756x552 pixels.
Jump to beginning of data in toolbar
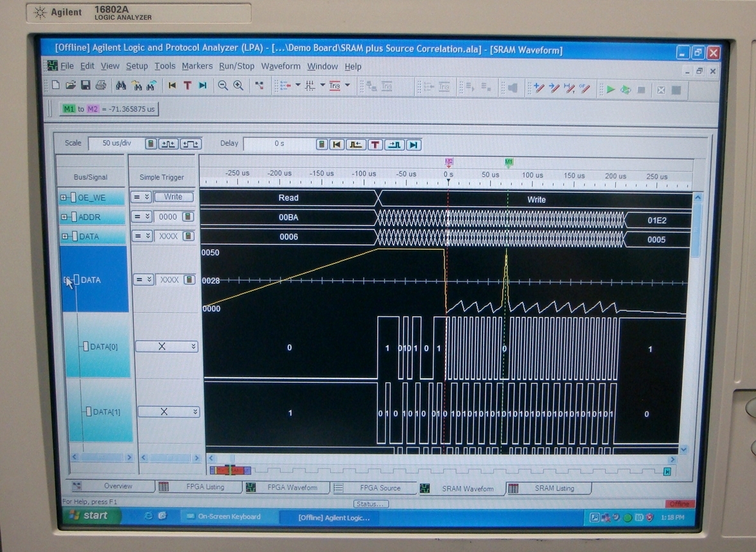coord(172,86)
